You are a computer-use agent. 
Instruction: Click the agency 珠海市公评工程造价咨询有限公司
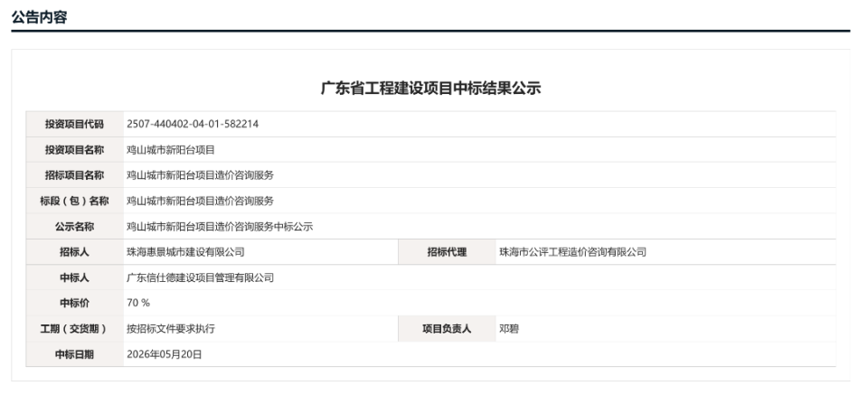tap(573, 252)
